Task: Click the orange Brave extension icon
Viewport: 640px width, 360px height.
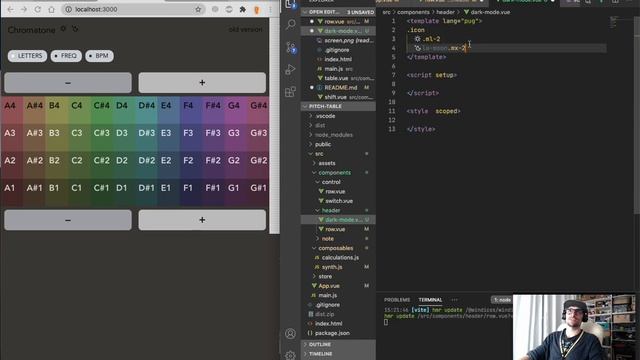Action: click(x=256, y=9)
